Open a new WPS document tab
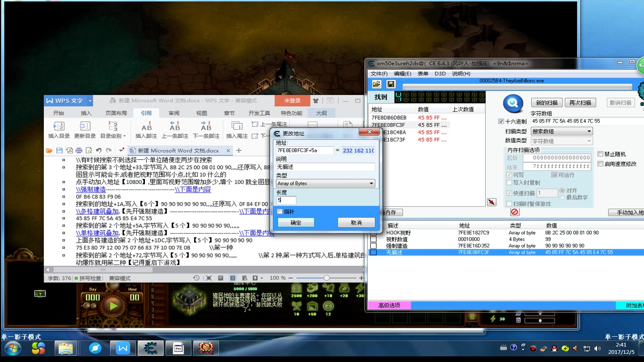The height and width of the screenshot is (362, 644). 238,150
